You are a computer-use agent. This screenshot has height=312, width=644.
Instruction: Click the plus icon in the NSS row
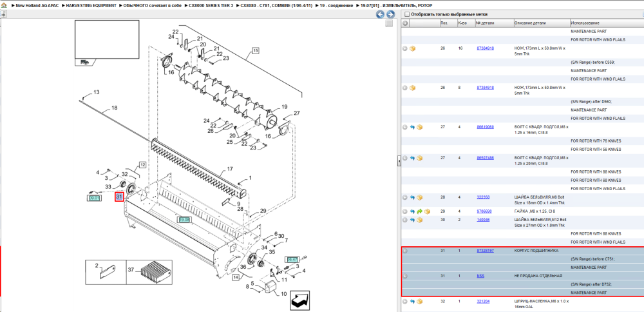[405, 276]
